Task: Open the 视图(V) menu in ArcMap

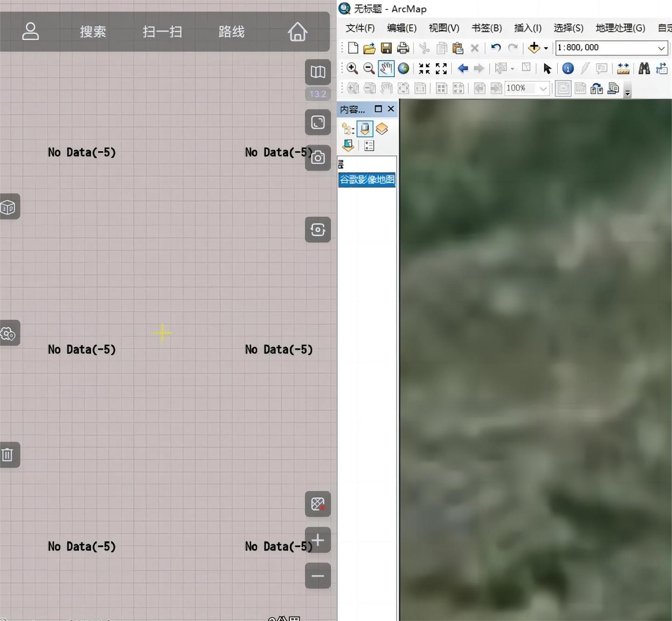Action: [x=444, y=28]
